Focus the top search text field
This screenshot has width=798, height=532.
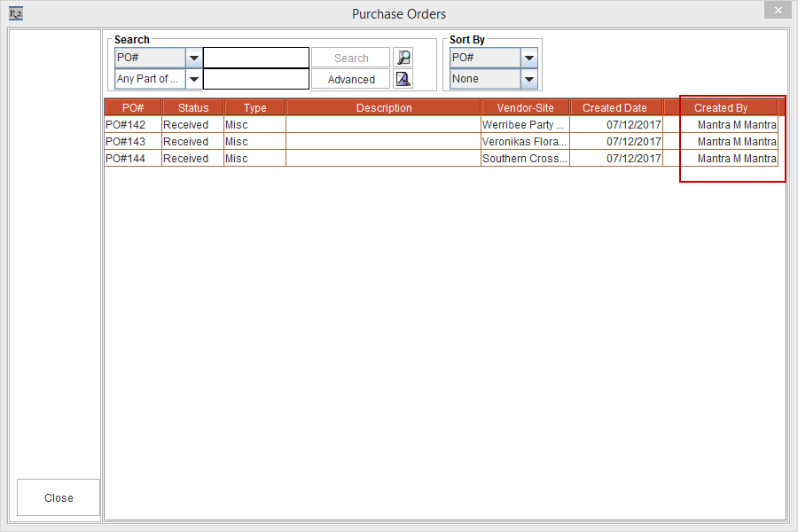(x=256, y=59)
